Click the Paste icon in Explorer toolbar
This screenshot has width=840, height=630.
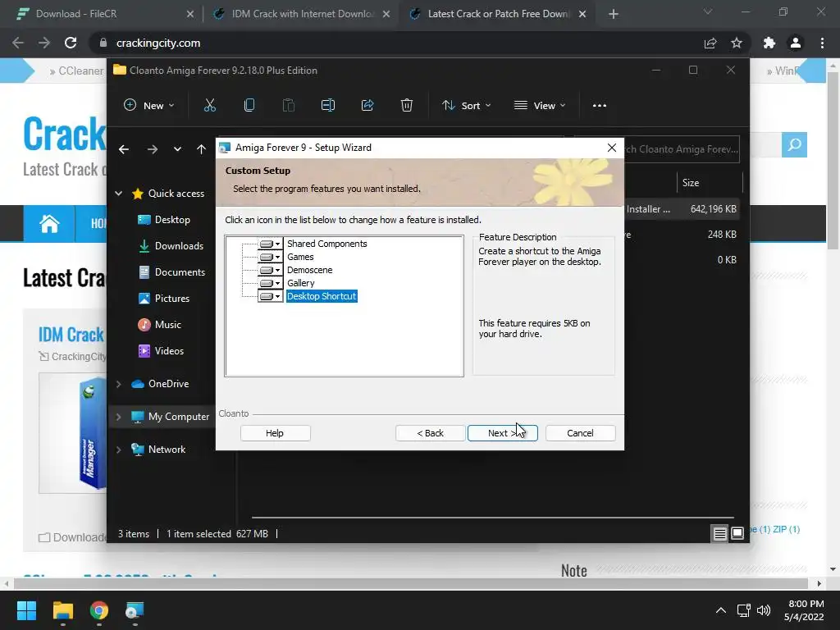[288, 106]
